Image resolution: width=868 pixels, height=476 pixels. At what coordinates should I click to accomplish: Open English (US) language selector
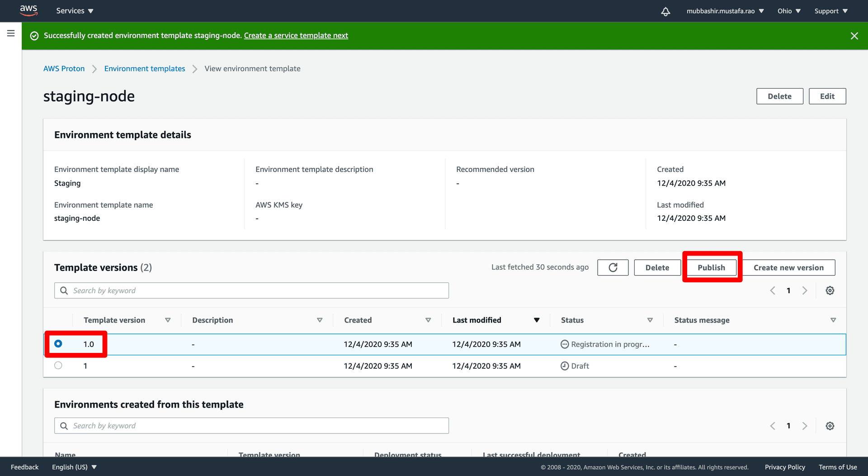tap(74, 467)
